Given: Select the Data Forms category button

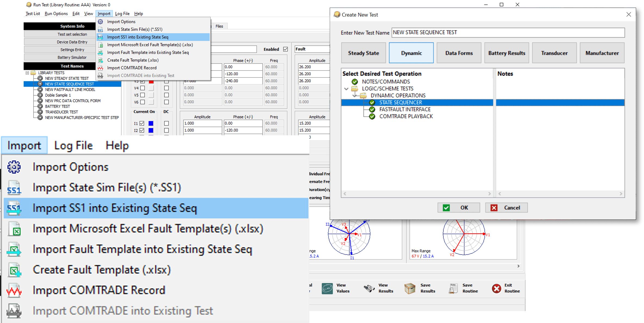Looking at the screenshot, I should coord(459,53).
